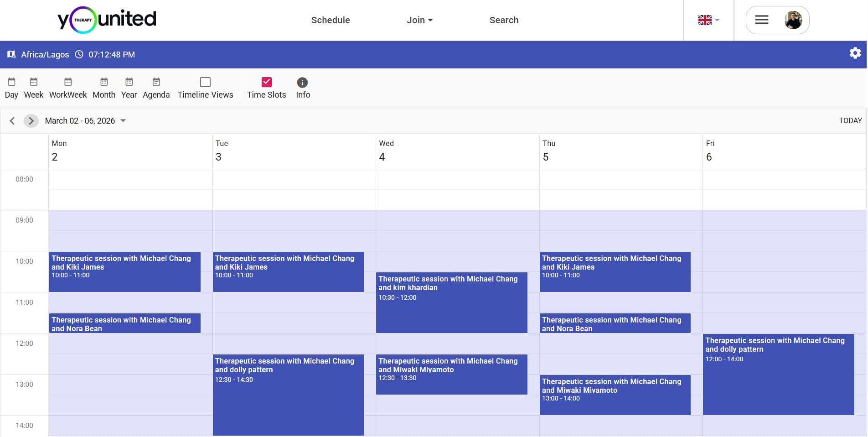Open the Year view
868x437 pixels.
(x=129, y=88)
